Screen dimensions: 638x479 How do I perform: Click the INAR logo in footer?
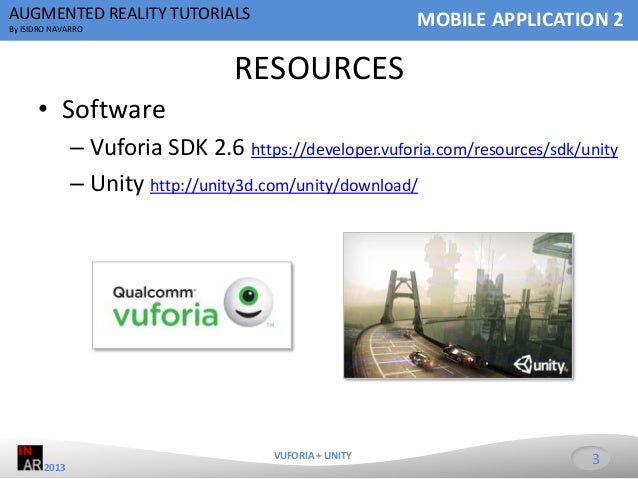(x=30, y=458)
